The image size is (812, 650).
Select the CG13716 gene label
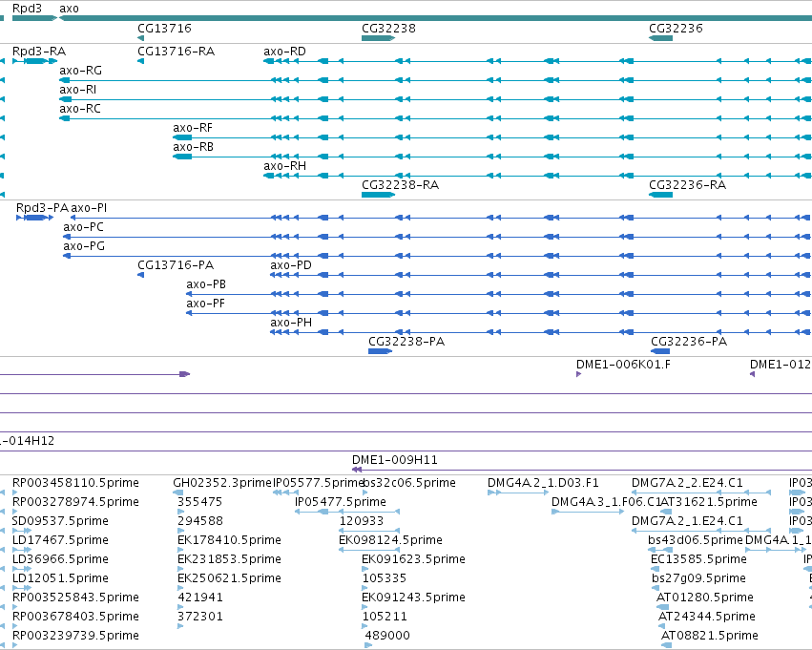point(164,29)
